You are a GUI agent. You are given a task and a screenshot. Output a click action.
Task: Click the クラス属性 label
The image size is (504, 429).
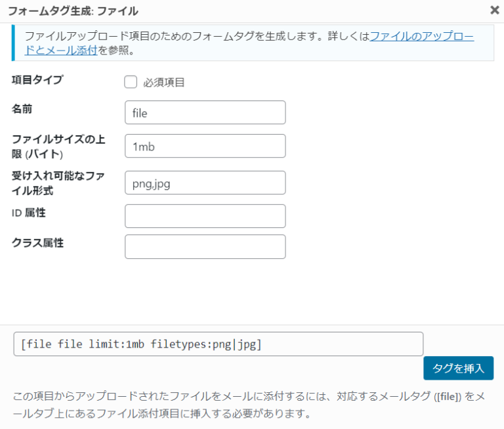[37, 242]
